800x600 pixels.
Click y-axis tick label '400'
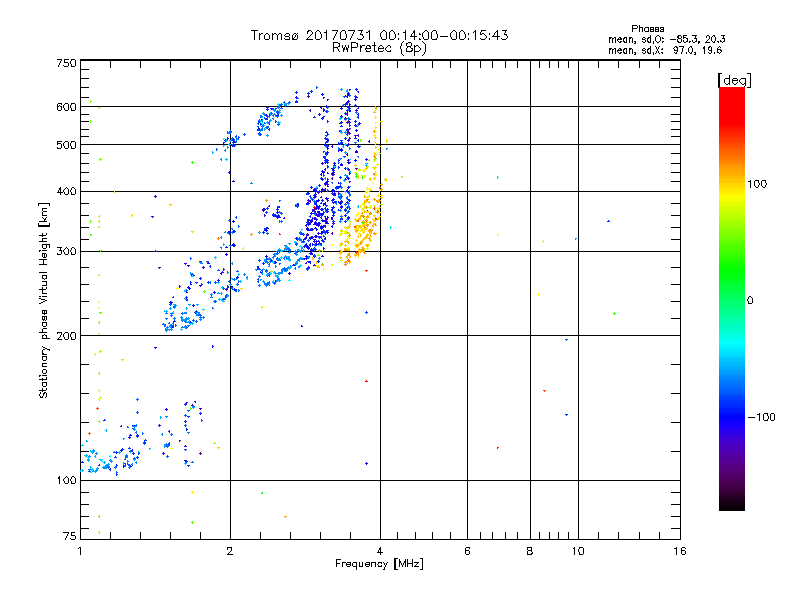tap(66, 192)
